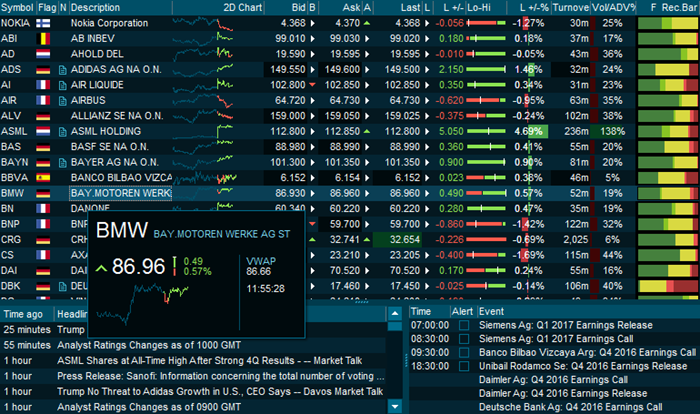The image size is (700, 414).
Task: Open headline Analyst Ratings Changes as of 1000 GMT
Action: [149, 345]
